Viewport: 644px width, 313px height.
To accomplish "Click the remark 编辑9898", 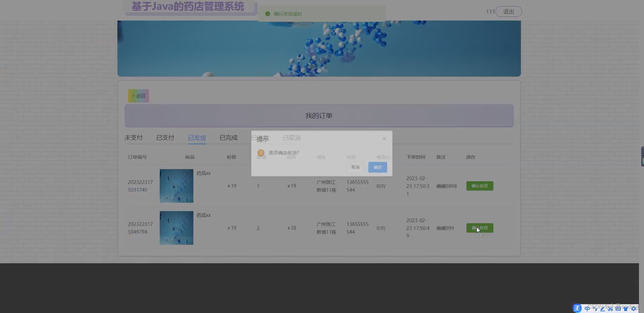I will click(447, 186).
